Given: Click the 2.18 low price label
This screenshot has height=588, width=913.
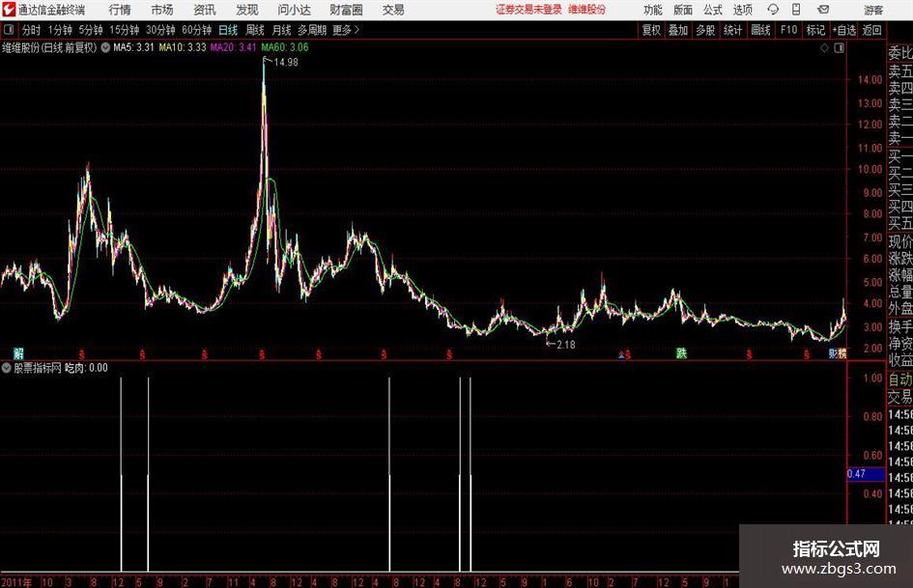Looking at the screenshot, I should tap(566, 345).
